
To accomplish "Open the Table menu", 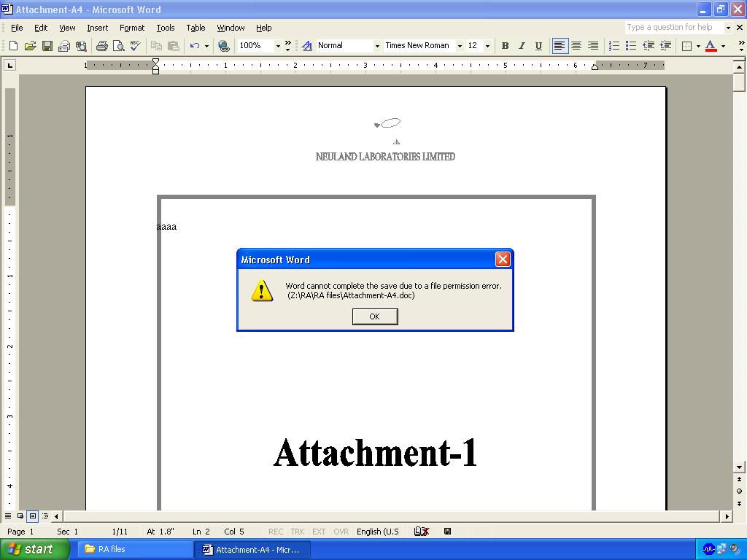I will coord(196,28).
